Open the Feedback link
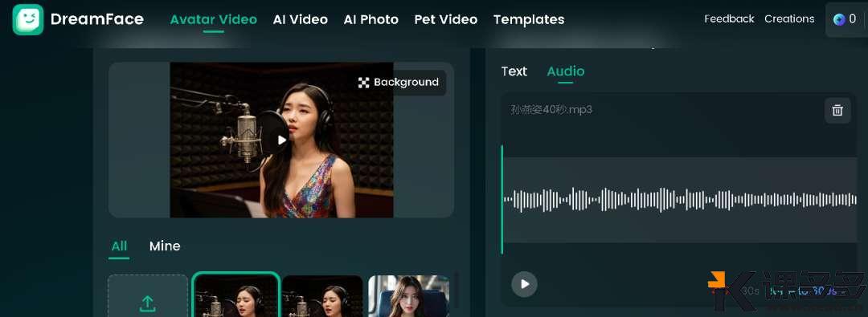 coord(729,18)
